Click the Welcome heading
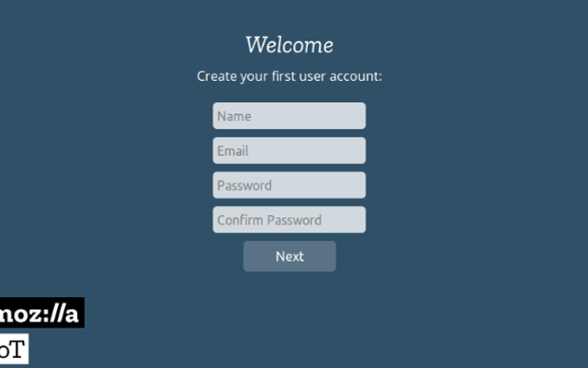Screen dimensions: 588x368 pyautogui.click(x=289, y=45)
